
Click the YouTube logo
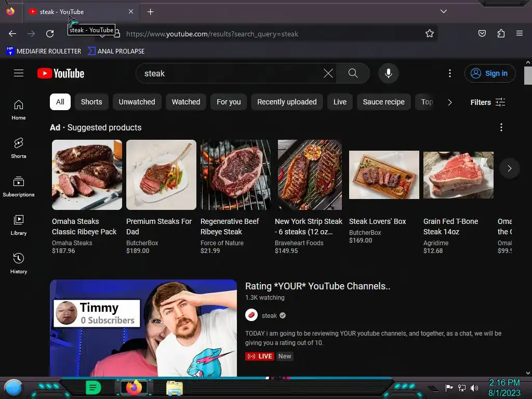point(61,73)
